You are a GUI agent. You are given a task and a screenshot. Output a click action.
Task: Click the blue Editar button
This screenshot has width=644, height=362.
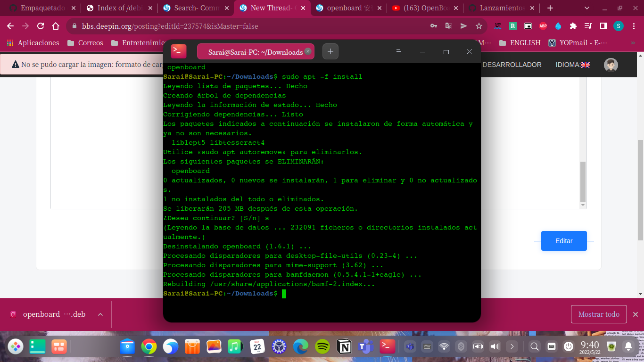[x=564, y=241]
